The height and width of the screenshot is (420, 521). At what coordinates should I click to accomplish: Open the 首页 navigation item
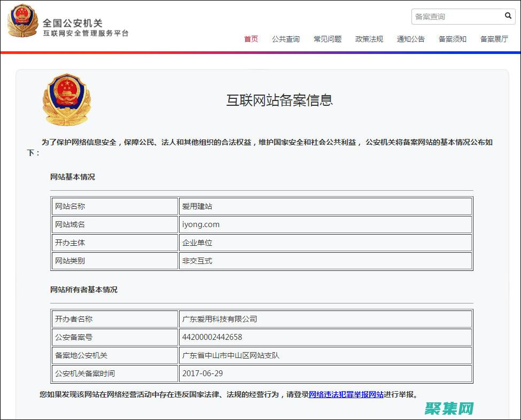[251, 39]
